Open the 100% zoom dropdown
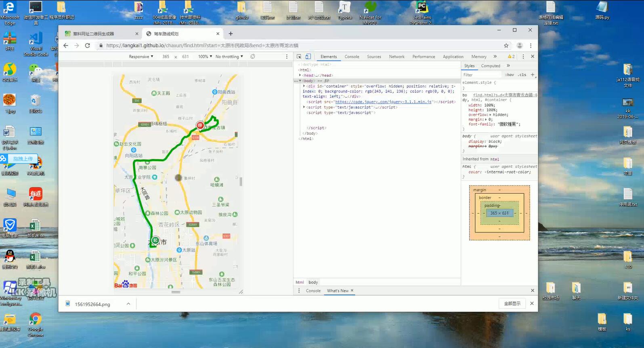644x348 pixels. pos(205,56)
